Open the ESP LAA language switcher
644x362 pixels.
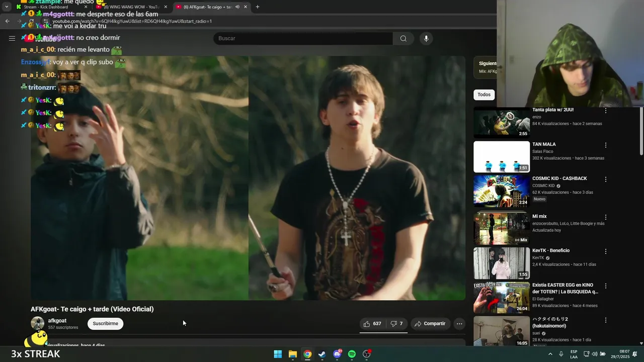pyautogui.click(x=574, y=354)
